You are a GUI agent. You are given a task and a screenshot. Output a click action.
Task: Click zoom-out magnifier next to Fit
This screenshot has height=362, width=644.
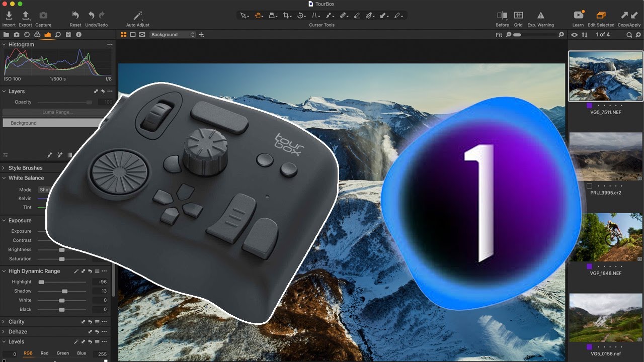click(509, 35)
